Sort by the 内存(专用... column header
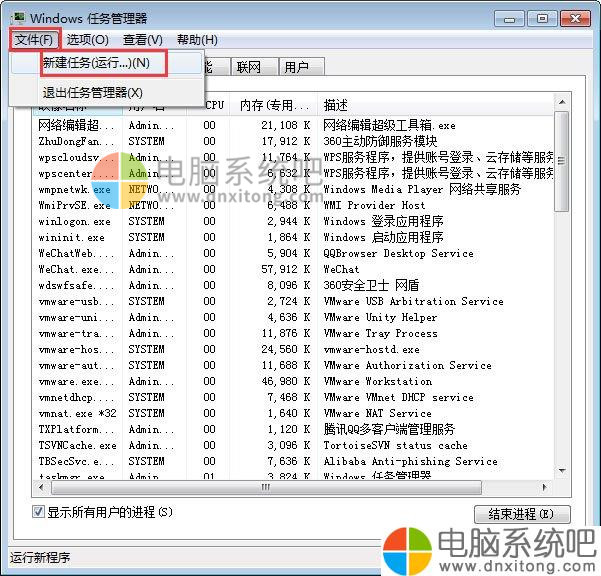601x576 pixels. click(x=274, y=105)
